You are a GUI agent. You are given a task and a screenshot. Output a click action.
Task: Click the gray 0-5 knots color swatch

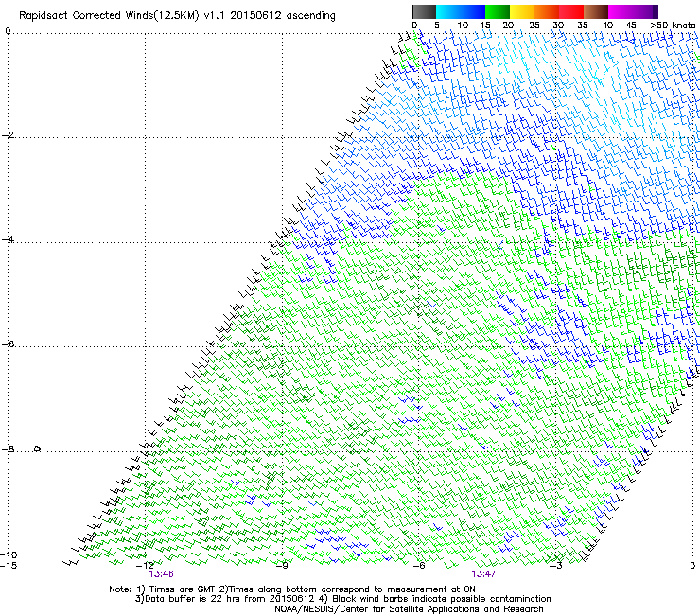[424, 11]
